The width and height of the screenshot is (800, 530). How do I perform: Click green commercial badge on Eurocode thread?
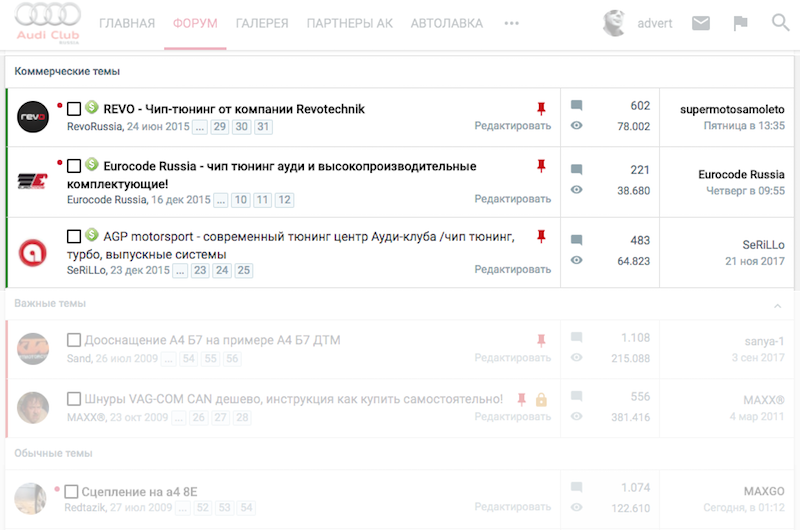click(x=92, y=164)
